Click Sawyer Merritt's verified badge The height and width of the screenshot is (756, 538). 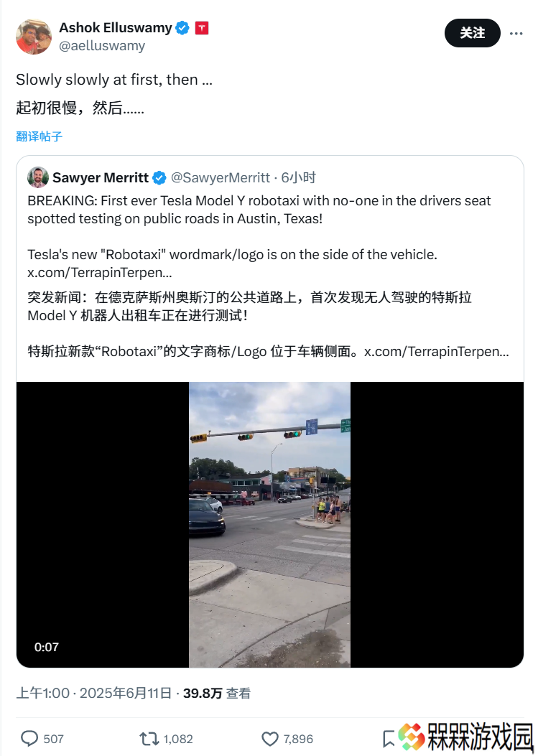tap(159, 178)
